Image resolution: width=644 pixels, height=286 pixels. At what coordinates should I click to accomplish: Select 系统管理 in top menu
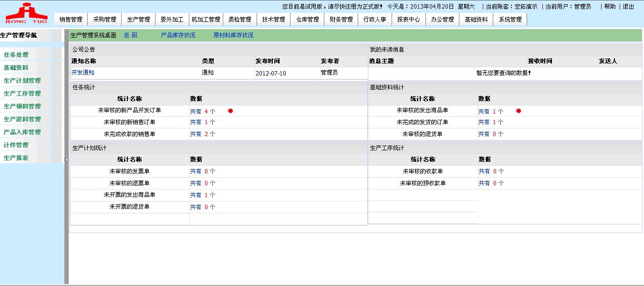coord(510,20)
